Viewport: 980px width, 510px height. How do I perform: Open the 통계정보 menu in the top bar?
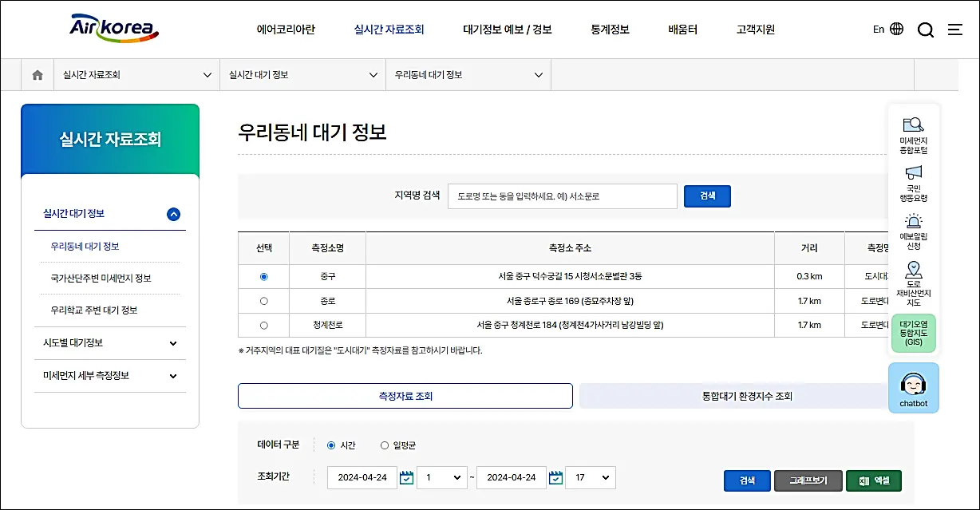610,29
